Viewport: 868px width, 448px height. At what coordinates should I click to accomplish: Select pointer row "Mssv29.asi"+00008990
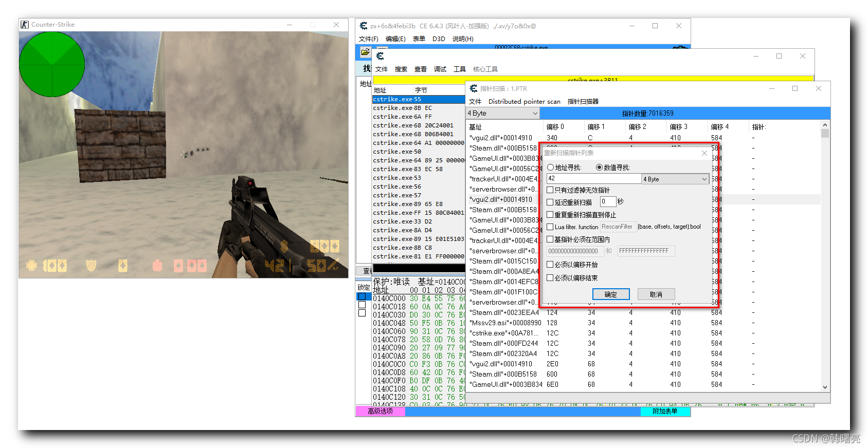643,323
